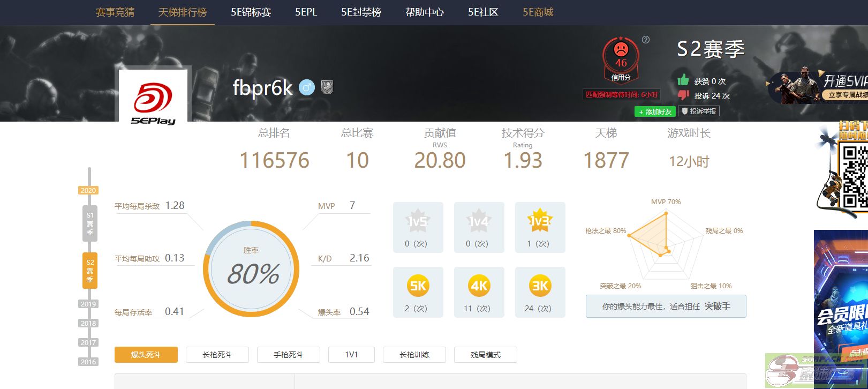
Task: Click the 爆头率 0.54 stat
Action: [343, 312]
